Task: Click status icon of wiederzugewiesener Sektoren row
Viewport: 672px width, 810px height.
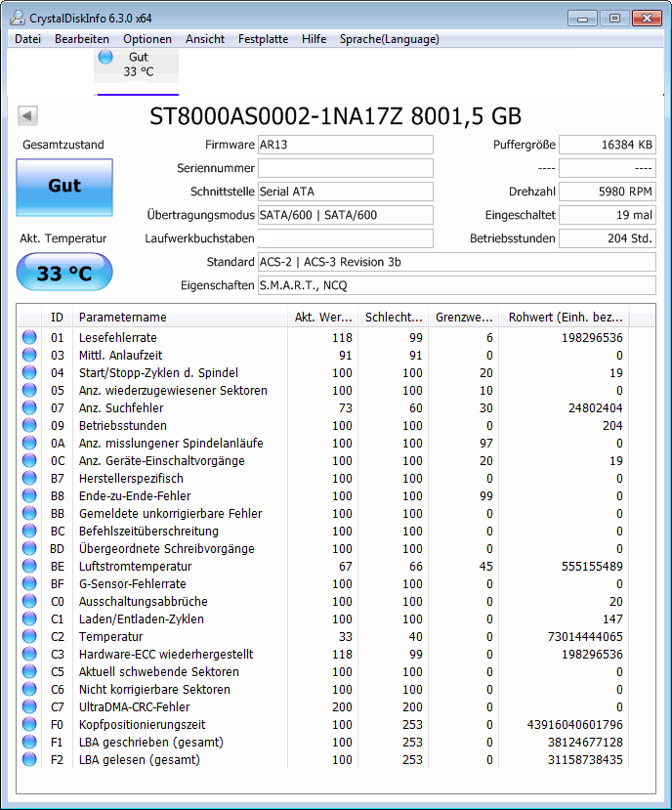Action: (29, 390)
